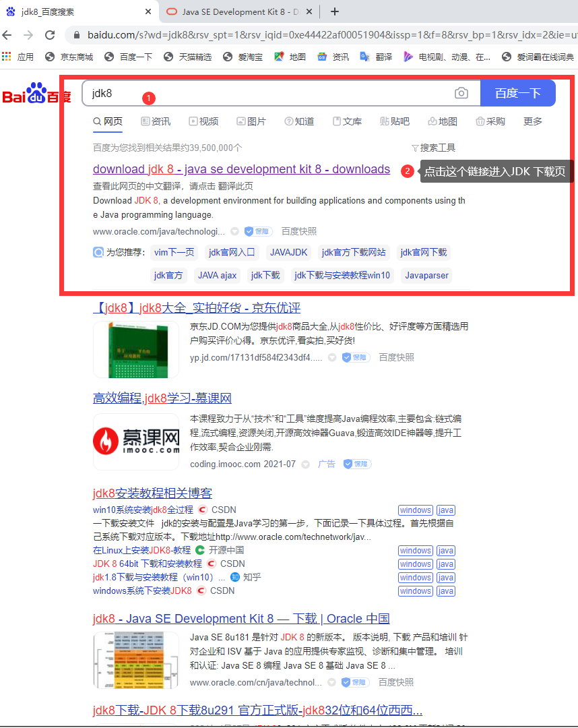This screenshot has height=728, width=578.
Task: Select the 地图 search category tab
Action: point(443,121)
